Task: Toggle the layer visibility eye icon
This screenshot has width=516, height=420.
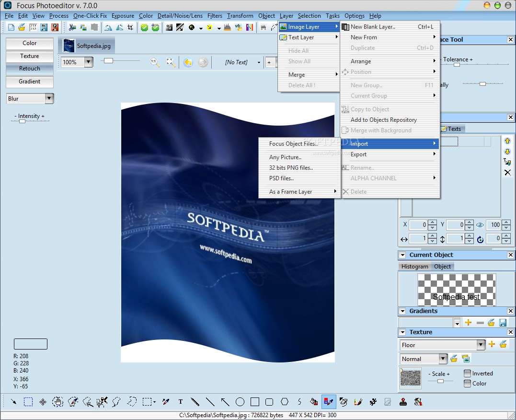Action: (x=480, y=225)
